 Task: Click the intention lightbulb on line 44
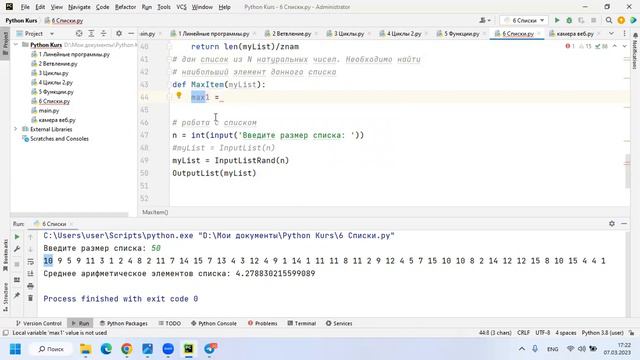(x=179, y=96)
